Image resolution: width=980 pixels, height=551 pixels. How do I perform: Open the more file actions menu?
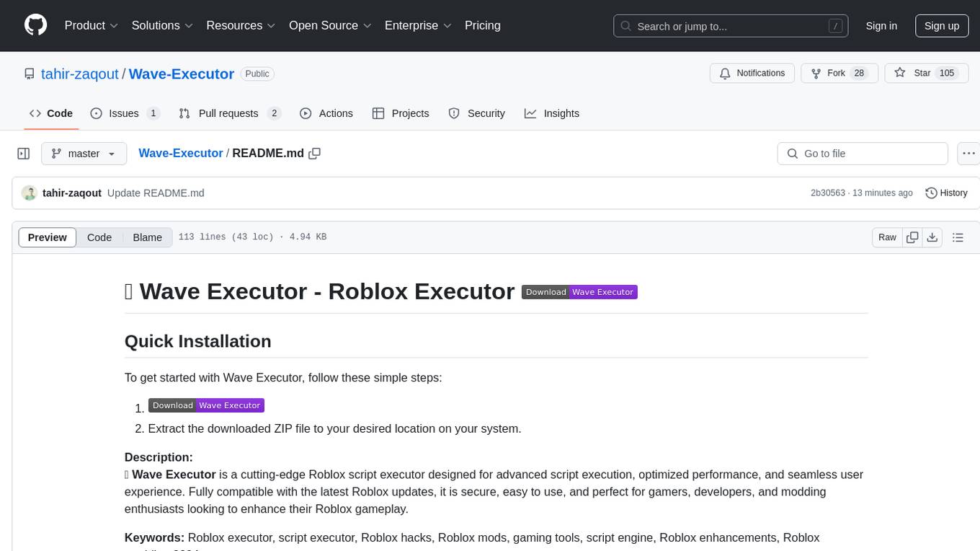[x=968, y=154]
